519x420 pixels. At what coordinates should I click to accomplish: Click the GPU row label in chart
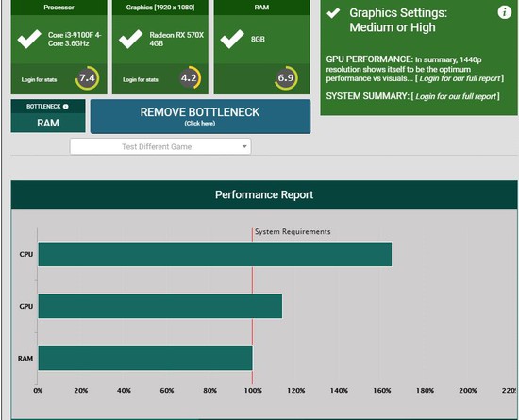pos(26,306)
